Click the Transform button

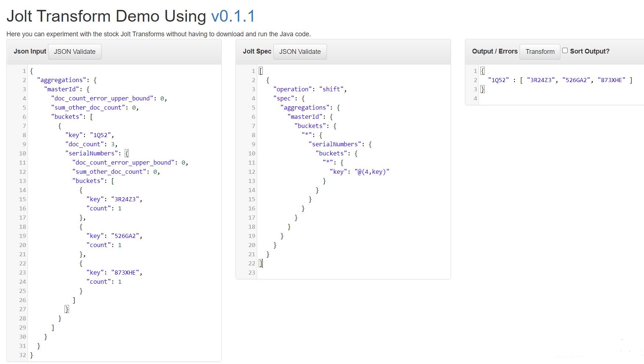pyautogui.click(x=540, y=52)
